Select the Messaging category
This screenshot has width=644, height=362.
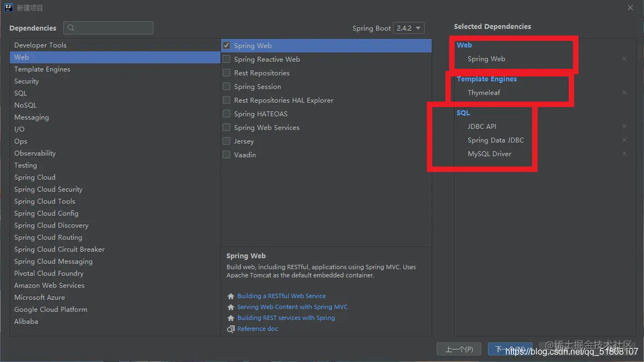[115, 117]
